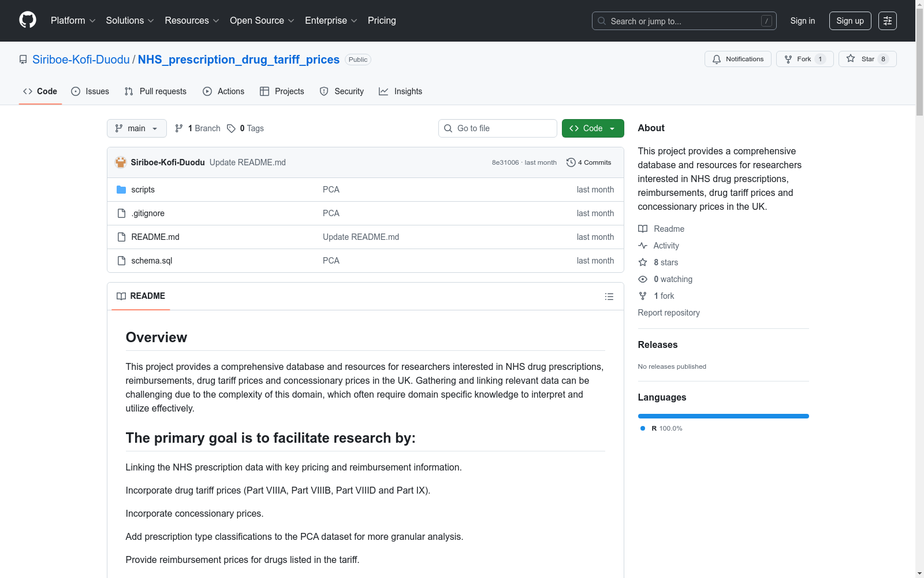Open the green Code dropdown button
This screenshot has height=578, width=924.
point(593,128)
